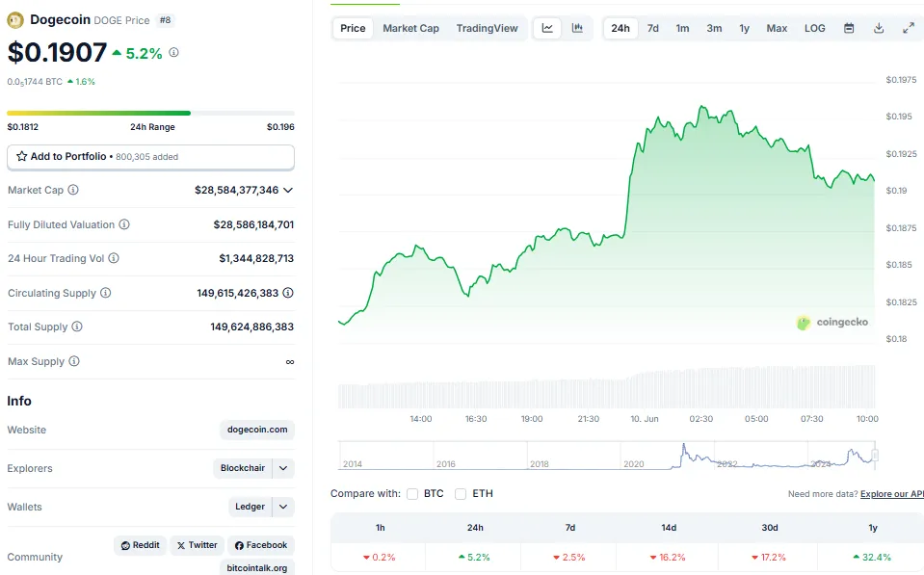924x575 pixels.
Task: Show Max Supply info icon
Action: [x=74, y=361]
